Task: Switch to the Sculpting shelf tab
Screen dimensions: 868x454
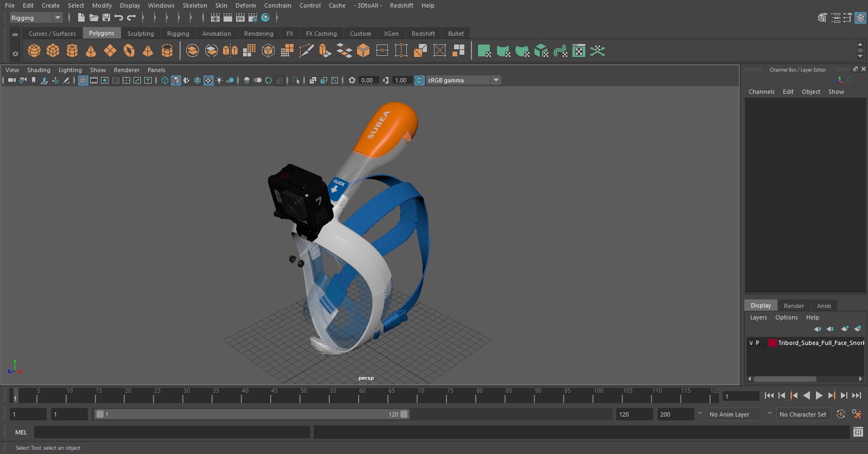Action: [141, 34]
